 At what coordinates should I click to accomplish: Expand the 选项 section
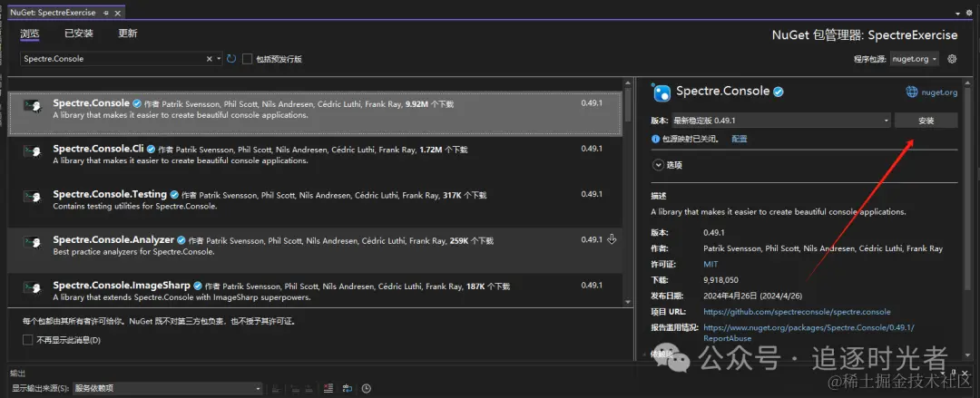click(658, 165)
